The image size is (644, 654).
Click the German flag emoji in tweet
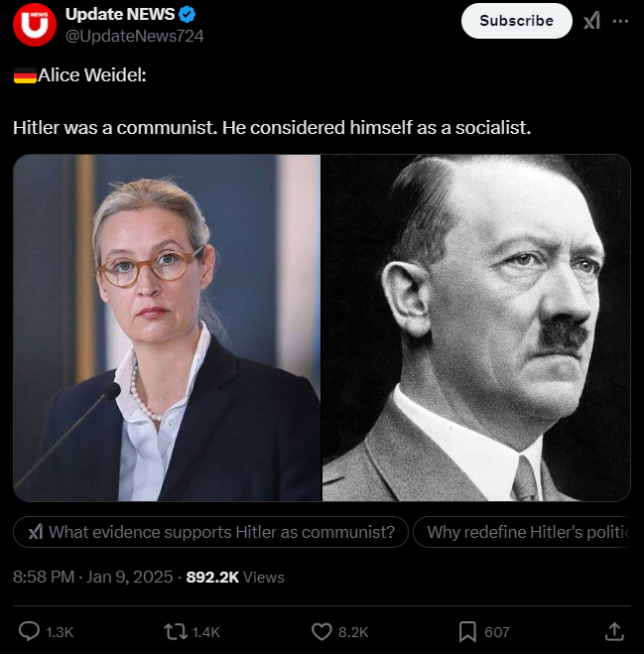(25, 75)
